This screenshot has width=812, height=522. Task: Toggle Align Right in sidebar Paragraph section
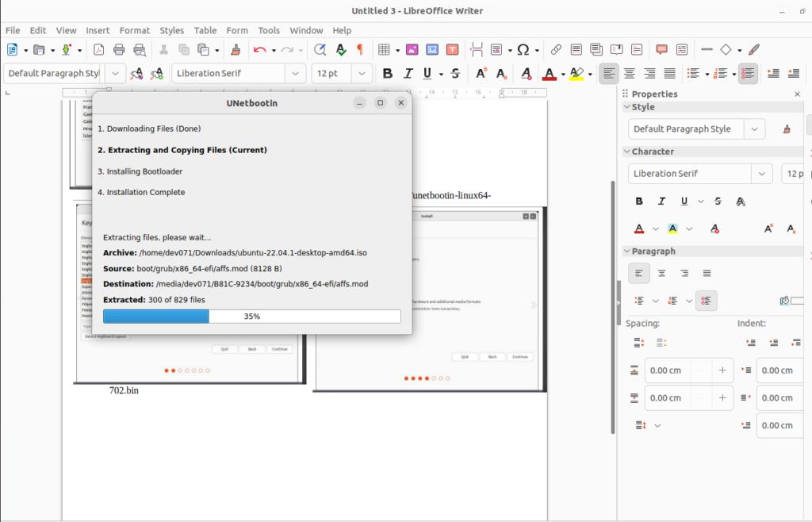point(684,273)
